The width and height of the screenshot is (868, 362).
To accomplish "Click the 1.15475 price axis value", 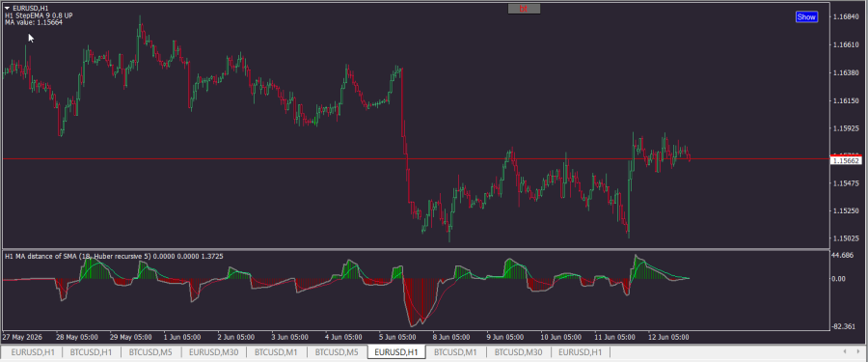I will [845, 183].
